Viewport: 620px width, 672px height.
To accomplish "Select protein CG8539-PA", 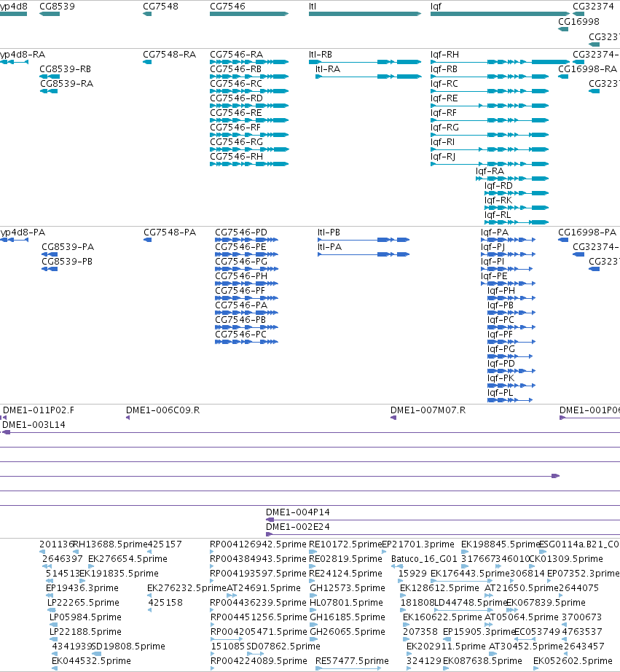I will point(68,247).
